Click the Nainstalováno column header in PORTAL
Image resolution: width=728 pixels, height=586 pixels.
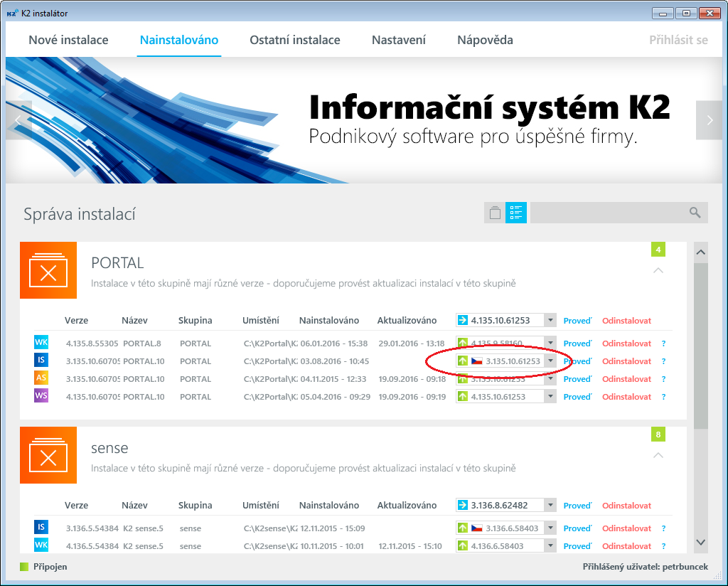328,321
